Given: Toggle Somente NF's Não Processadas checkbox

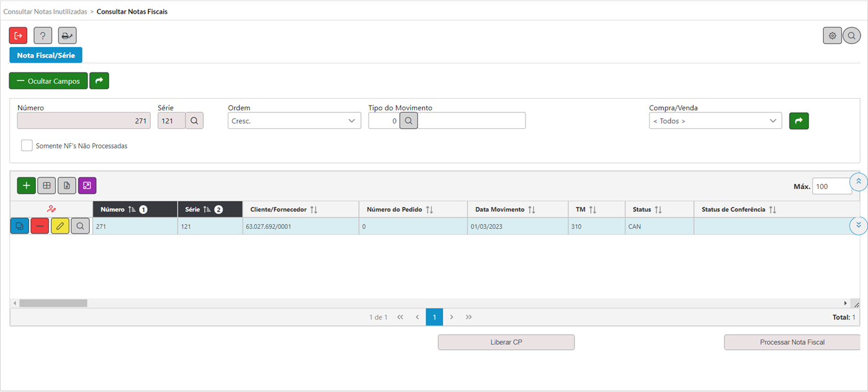Looking at the screenshot, I should [x=27, y=146].
